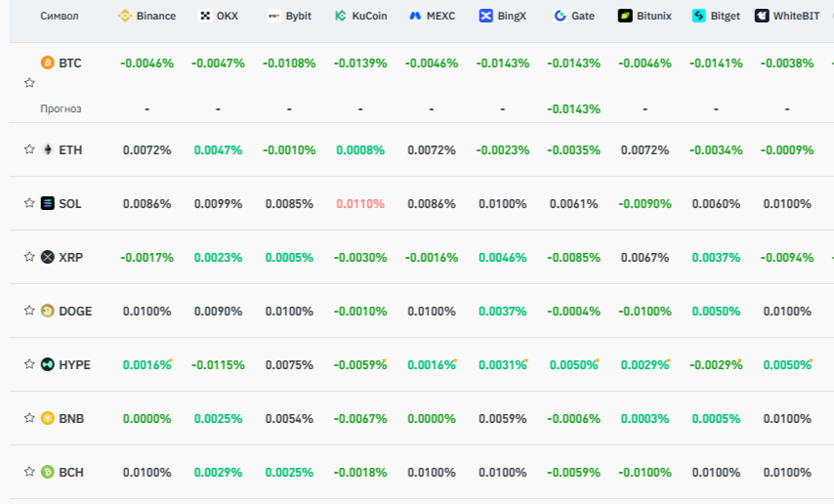Open the BTC symbol link
Screen dimensions: 834x504
pos(69,63)
